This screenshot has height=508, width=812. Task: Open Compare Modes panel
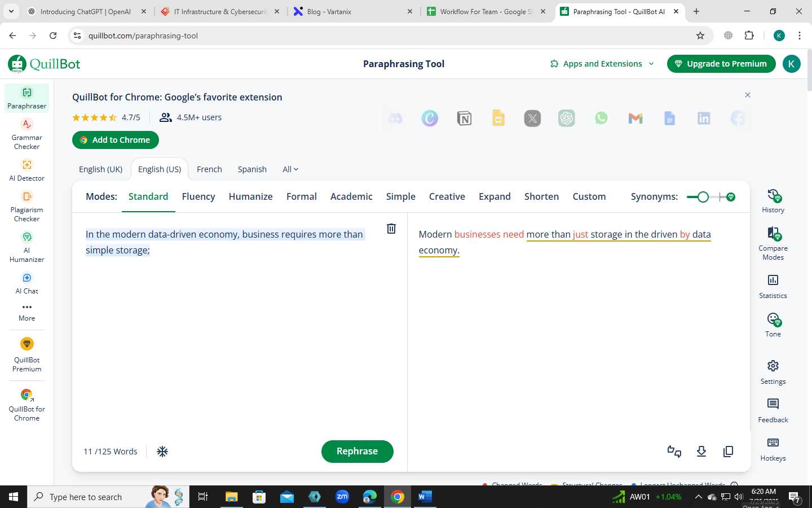(773, 244)
